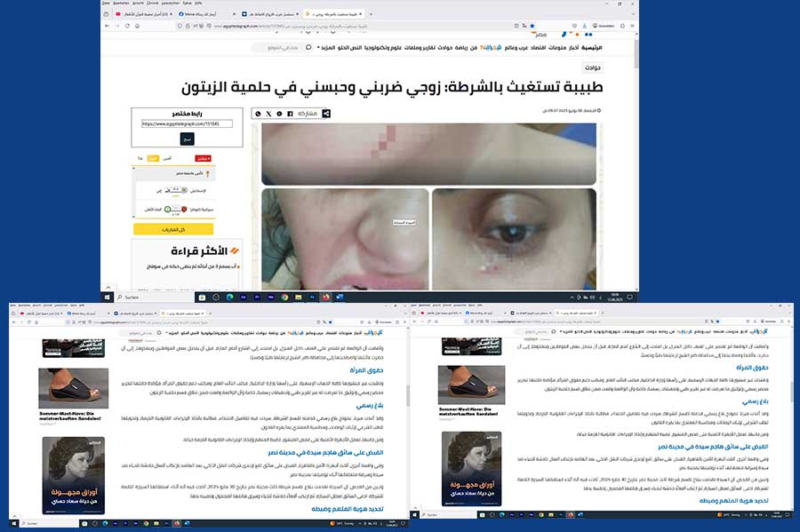Open بلاغ رسمي heading in bottom-left window
The width and height of the screenshot is (800, 532).
(370, 406)
